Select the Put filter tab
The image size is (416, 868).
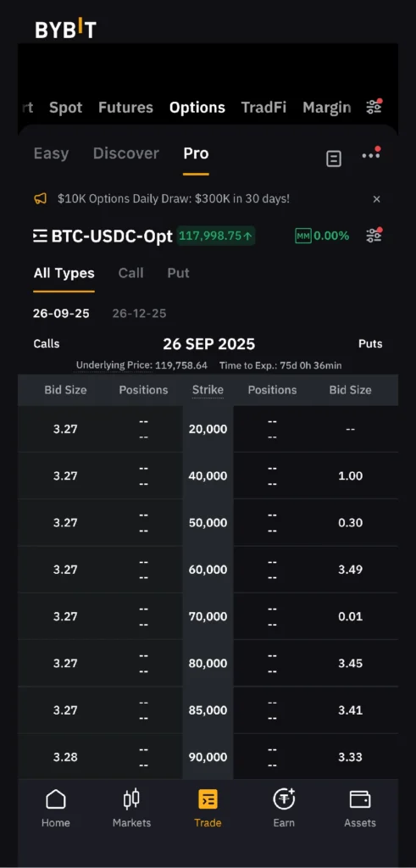coord(178,273)
